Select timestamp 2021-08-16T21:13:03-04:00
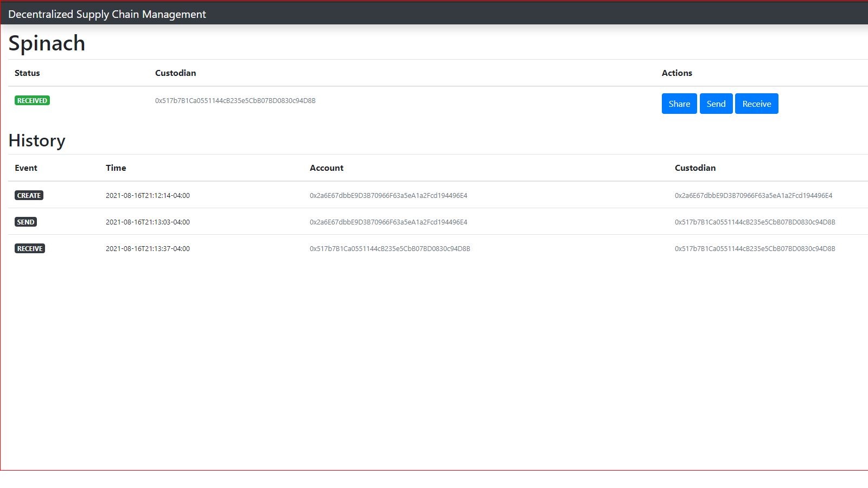Screen dimensions: 868x488 (x=148, y=222)
